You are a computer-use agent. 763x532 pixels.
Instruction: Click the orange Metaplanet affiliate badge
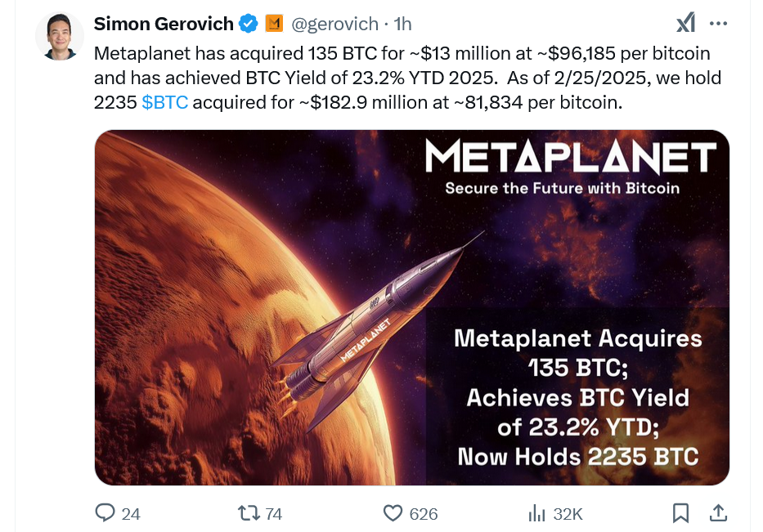point(274,24)
